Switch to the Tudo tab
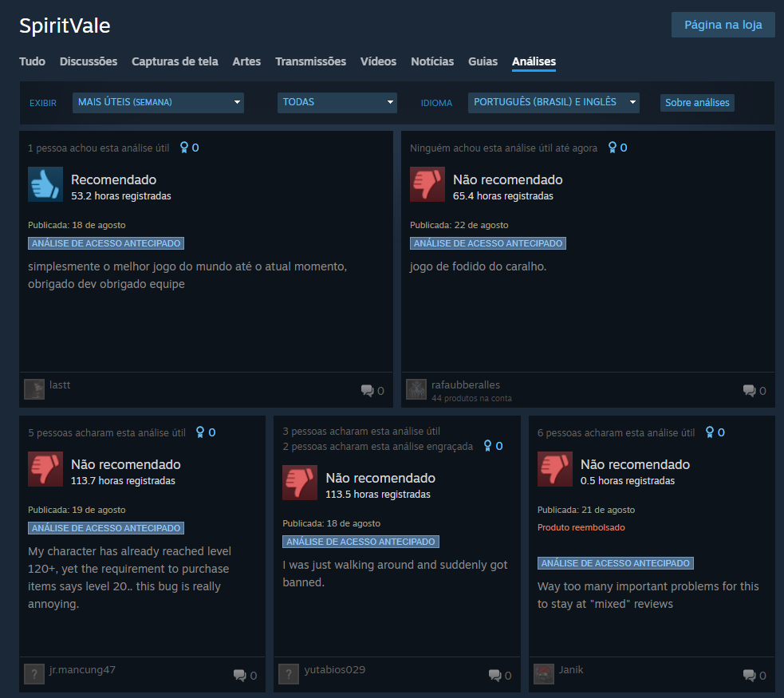 click(x=32, y=61)
